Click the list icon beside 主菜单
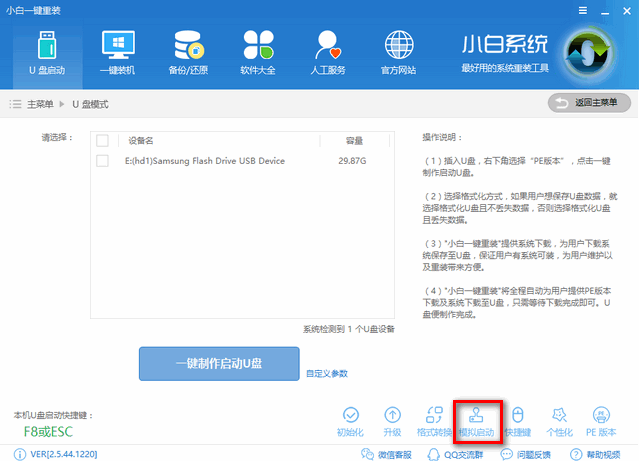The height and width of the screenshot is (461, 640). [x=16, y=104]
